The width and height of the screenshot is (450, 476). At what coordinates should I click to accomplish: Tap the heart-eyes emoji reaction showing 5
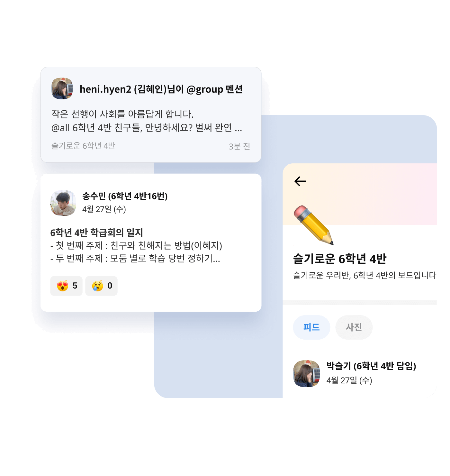pyautogui.click(x=66, y=286)
